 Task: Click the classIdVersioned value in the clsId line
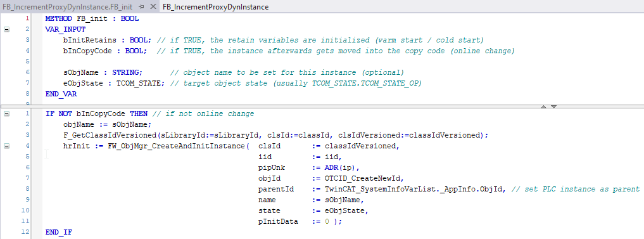(360, 146)
